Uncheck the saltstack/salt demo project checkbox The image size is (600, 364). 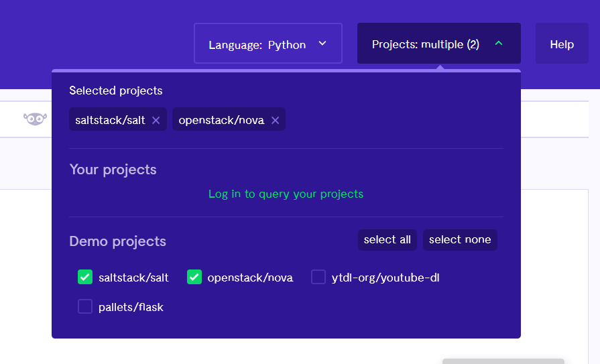[85, 277]
